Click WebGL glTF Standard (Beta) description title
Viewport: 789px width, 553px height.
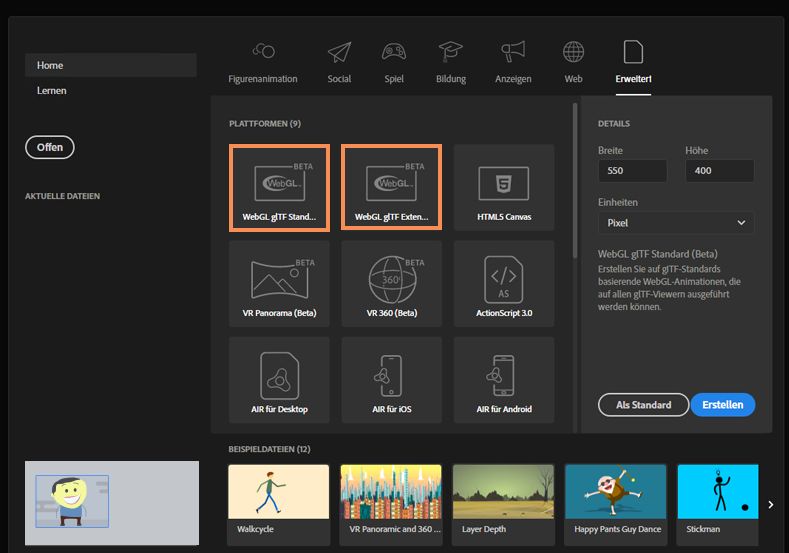pyautogui.click(x=658, y=254)
